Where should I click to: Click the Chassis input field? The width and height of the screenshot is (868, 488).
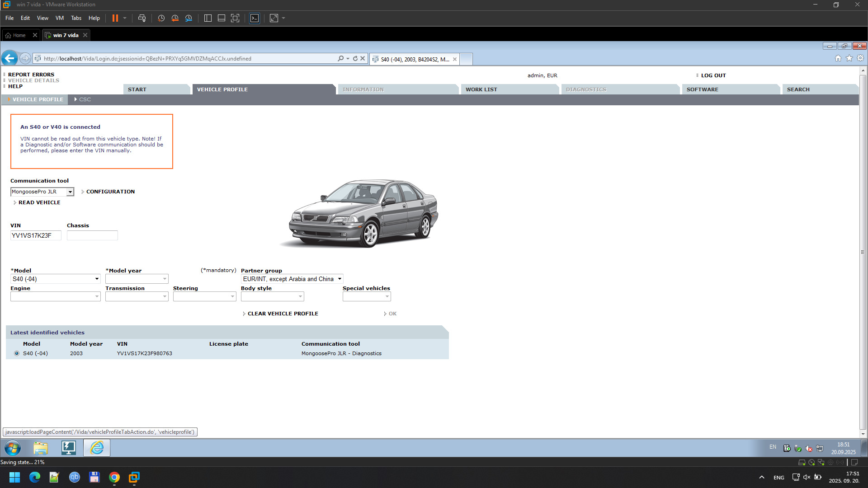(92, 235)
